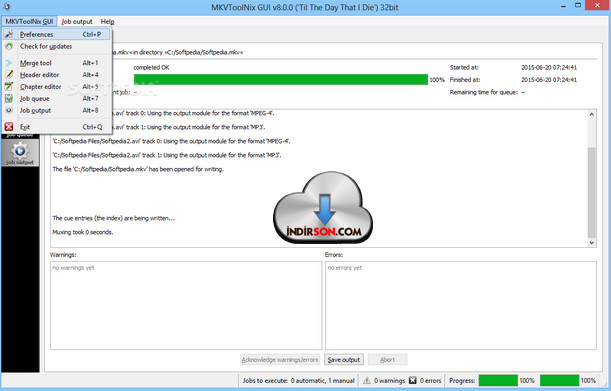
Task: Click the Merge tool arrow icon
Action: (9, 63)
